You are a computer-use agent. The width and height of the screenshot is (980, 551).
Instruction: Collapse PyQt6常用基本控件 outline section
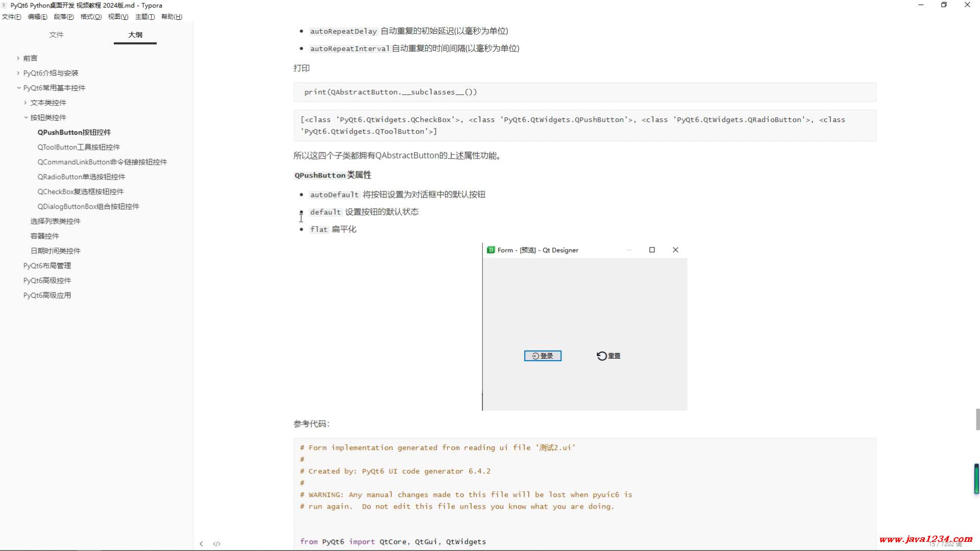pyautogui.click(x=18, y=88)
